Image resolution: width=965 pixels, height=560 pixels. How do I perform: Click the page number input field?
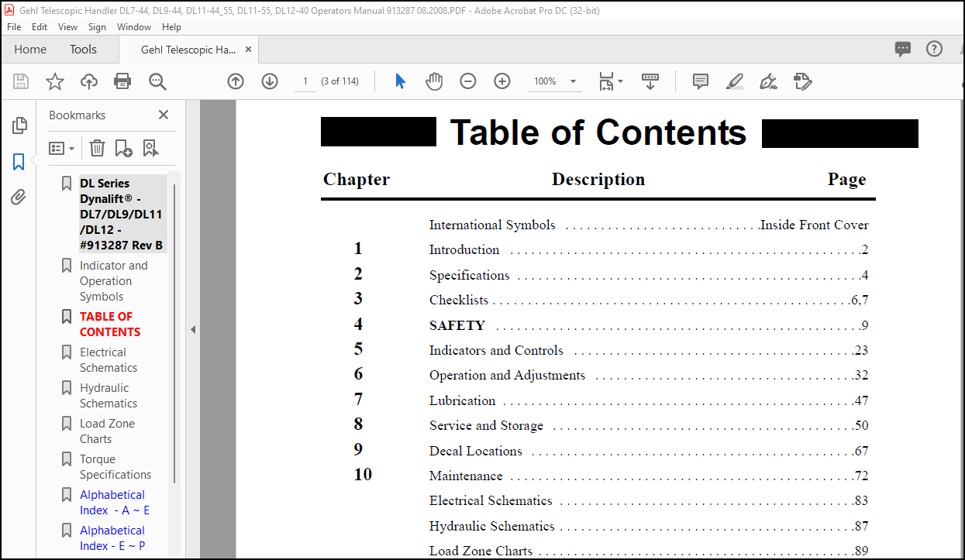(305, 81)
